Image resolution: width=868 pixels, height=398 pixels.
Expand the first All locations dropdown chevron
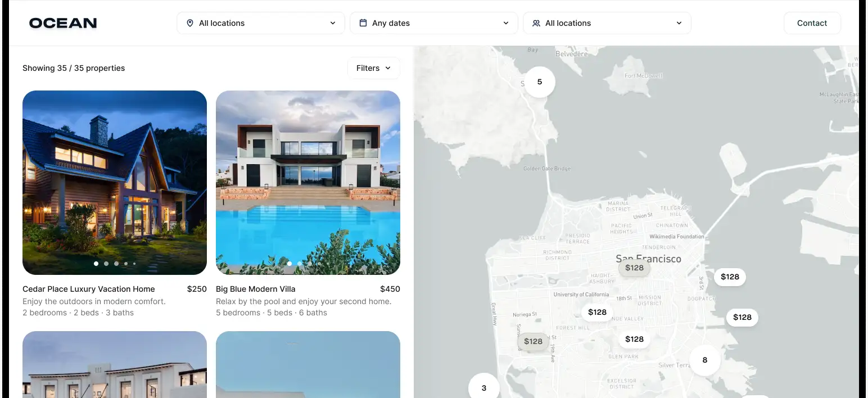[333, 23]
